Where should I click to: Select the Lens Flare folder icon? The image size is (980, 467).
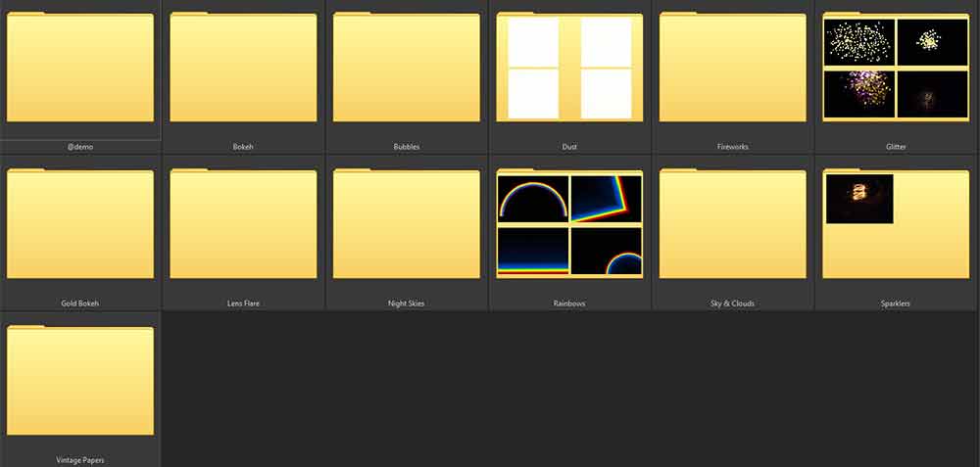coord(243,223)
